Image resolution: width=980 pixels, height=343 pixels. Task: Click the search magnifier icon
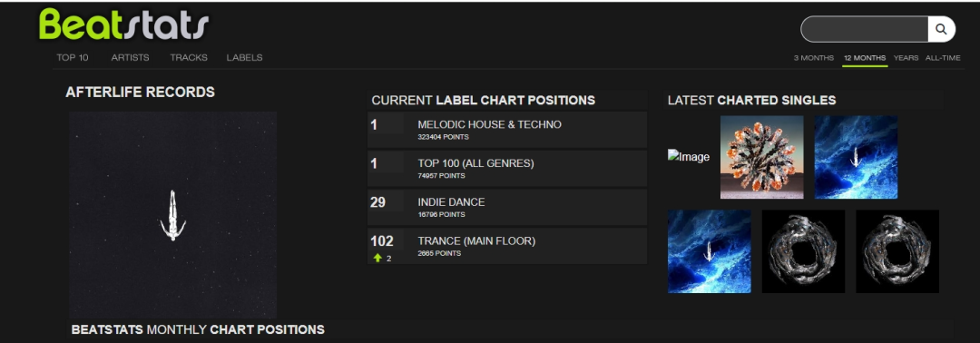point(941,29)
